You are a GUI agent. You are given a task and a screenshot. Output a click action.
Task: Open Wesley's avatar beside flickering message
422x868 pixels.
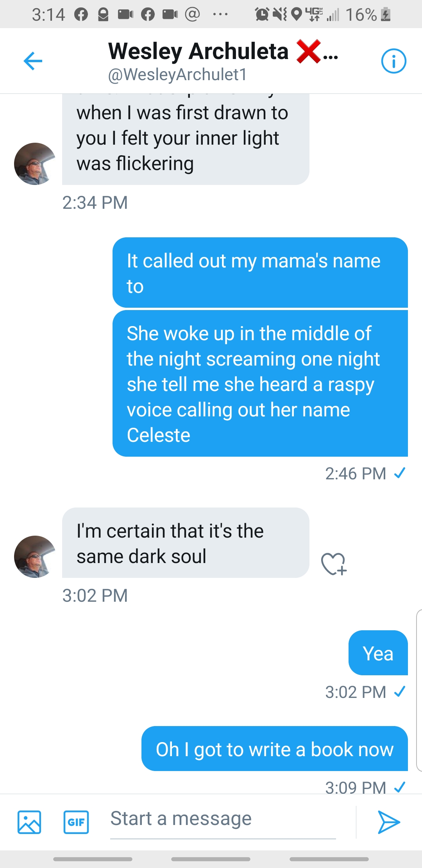[35, 163]
